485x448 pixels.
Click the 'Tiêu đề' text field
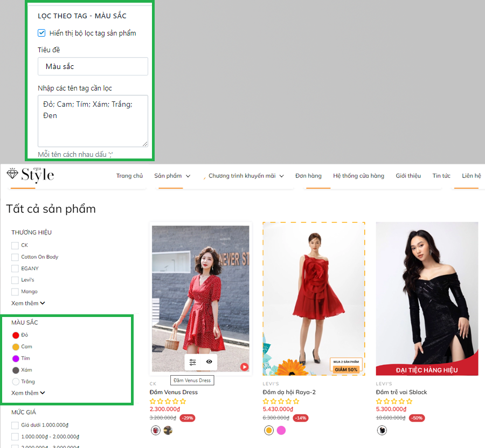(x=93, y=66)
